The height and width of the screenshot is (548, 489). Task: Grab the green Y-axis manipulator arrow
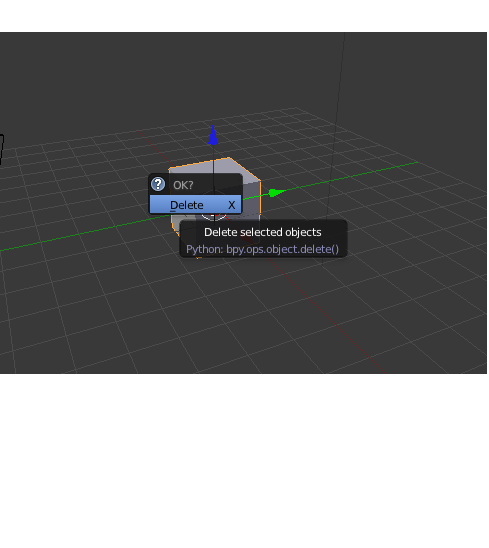click(277, 193)
